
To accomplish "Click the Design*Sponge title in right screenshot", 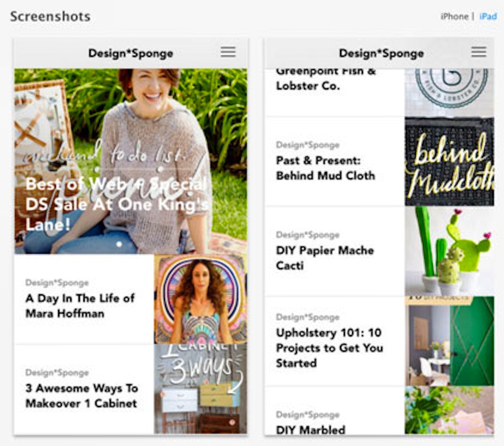I will (x=382, y=53).
